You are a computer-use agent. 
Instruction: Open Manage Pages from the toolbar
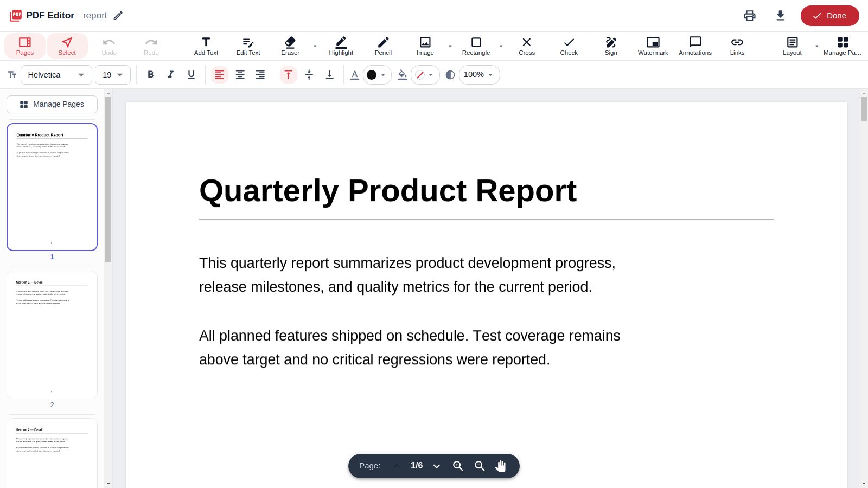pos(843,46)
